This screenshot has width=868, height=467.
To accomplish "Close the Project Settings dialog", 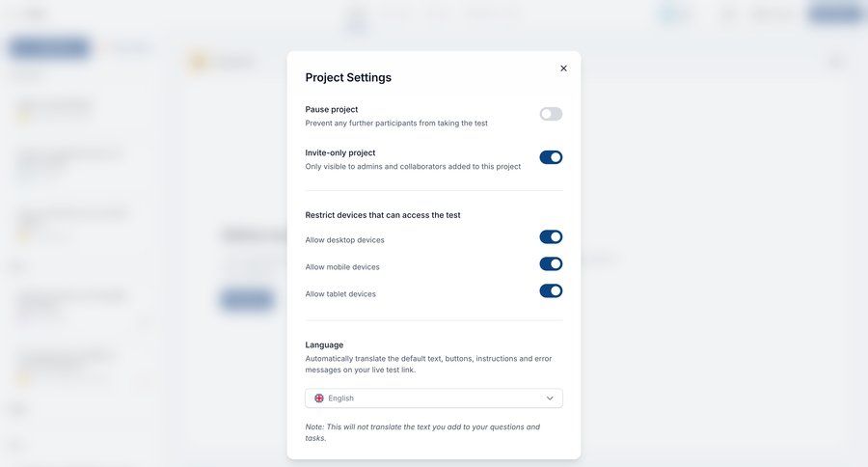I will point(563,69).
